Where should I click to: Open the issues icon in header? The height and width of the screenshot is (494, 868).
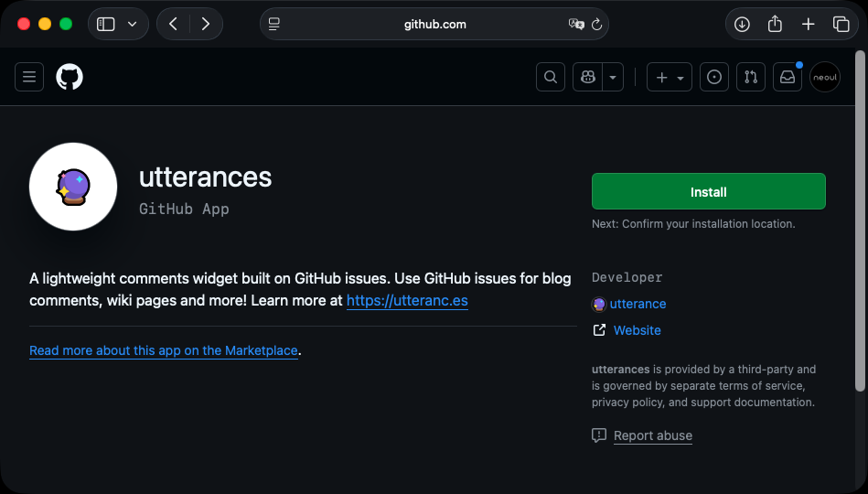(714, 78)
